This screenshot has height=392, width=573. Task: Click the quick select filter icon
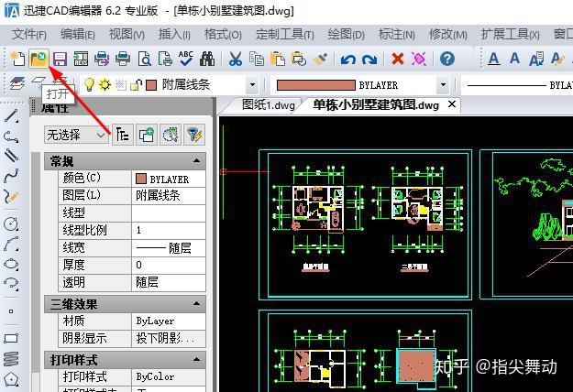pos(194,135)
